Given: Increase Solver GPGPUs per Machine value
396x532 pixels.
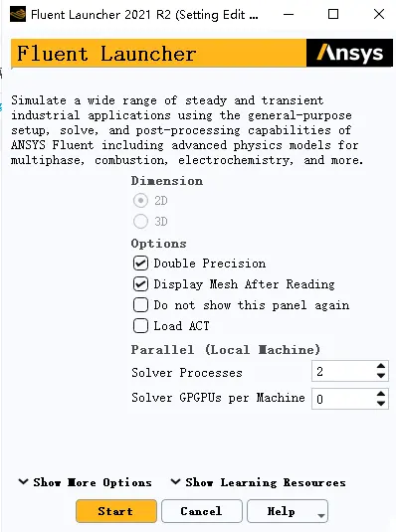Looking at the screenshot, I should coord(381,394).
